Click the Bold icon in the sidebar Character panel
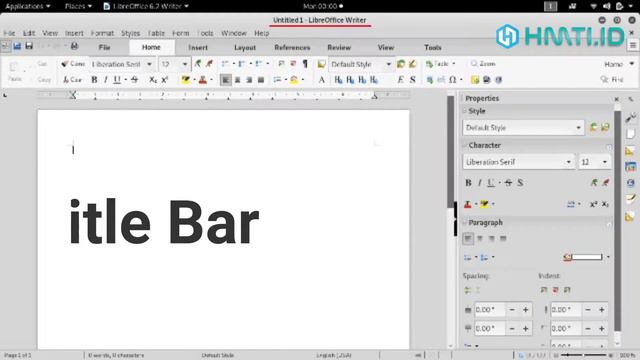Viewport: 640px width, 360px height. 468,183
